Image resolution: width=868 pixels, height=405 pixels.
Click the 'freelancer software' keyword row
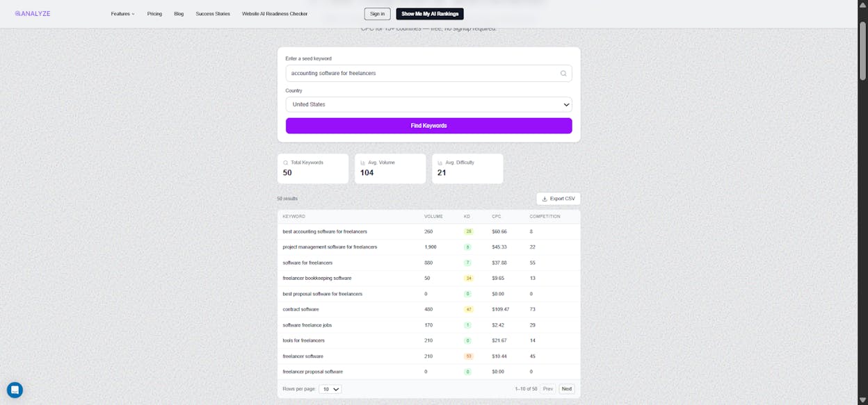(428, 356)
